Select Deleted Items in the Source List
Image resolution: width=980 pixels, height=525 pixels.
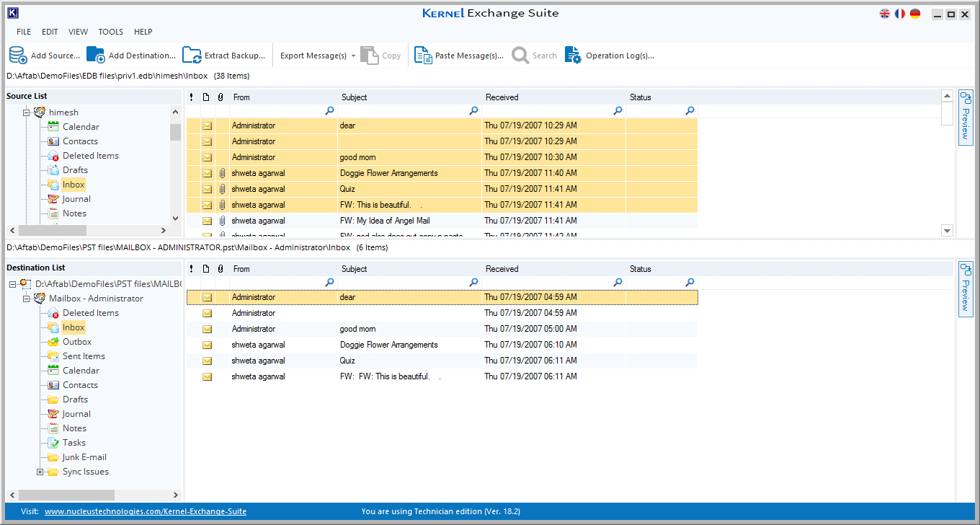[90, 156]
